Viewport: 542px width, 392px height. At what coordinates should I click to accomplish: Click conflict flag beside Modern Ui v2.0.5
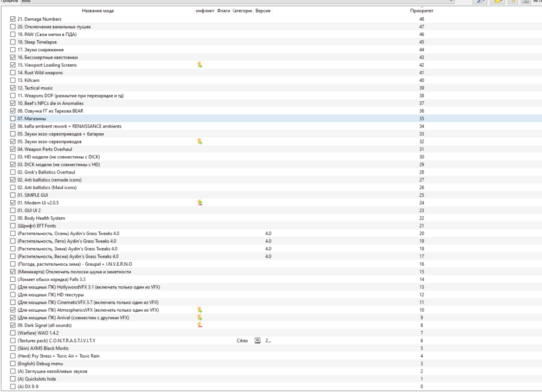click(200, 202)
